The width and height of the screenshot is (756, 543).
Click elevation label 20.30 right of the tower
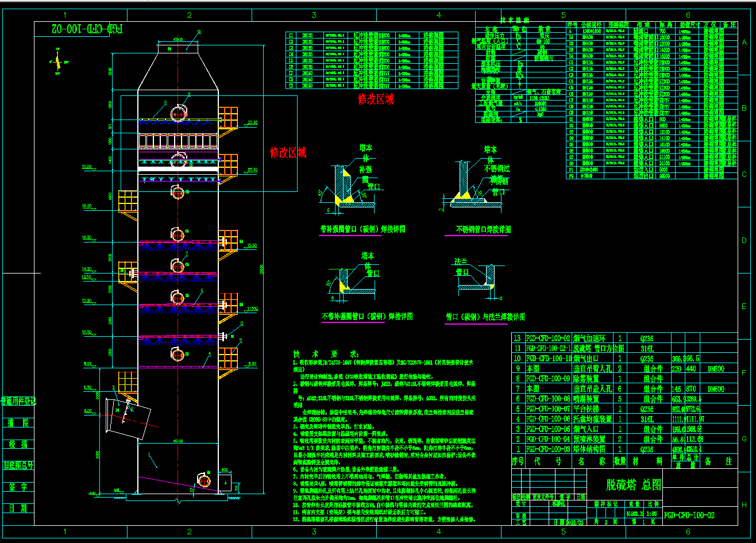[x=252, y=170]
